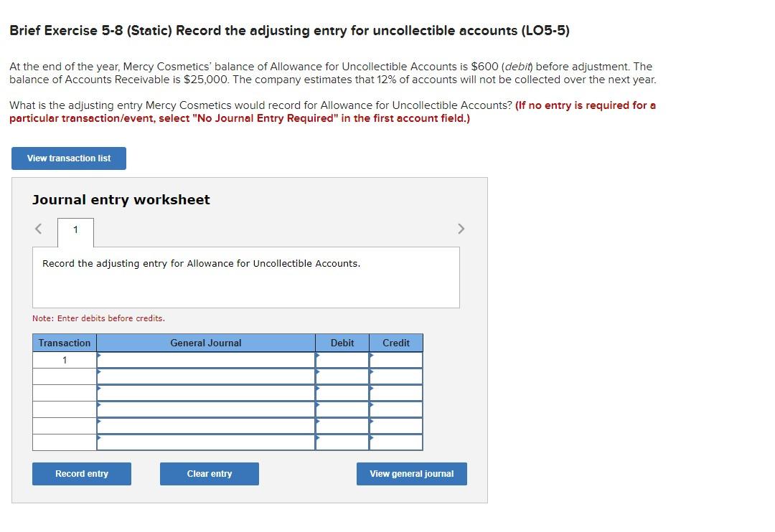This screenshot has height=532, width=775.
Task: Click the Record entry button
Action: [81, 473]
